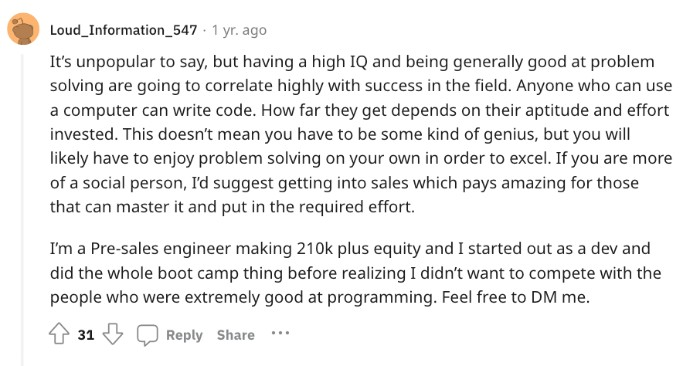Open the three-dot more options menu
700x366 pixels.
280,333
